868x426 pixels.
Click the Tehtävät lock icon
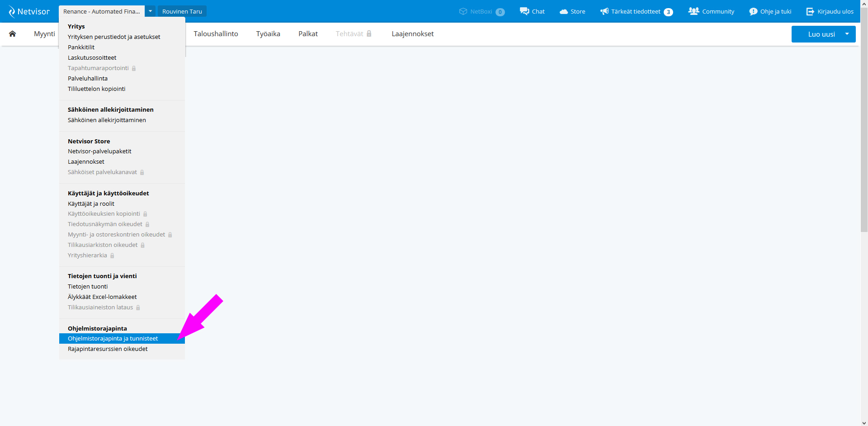coord(369,33)
